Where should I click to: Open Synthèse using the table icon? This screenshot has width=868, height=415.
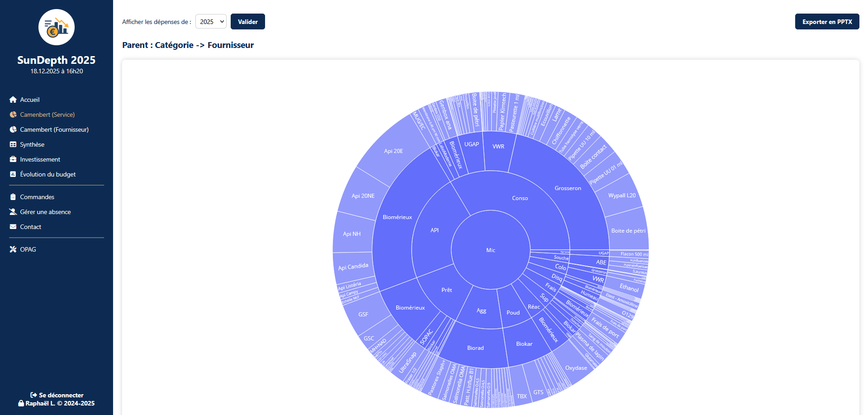(13, 144)
